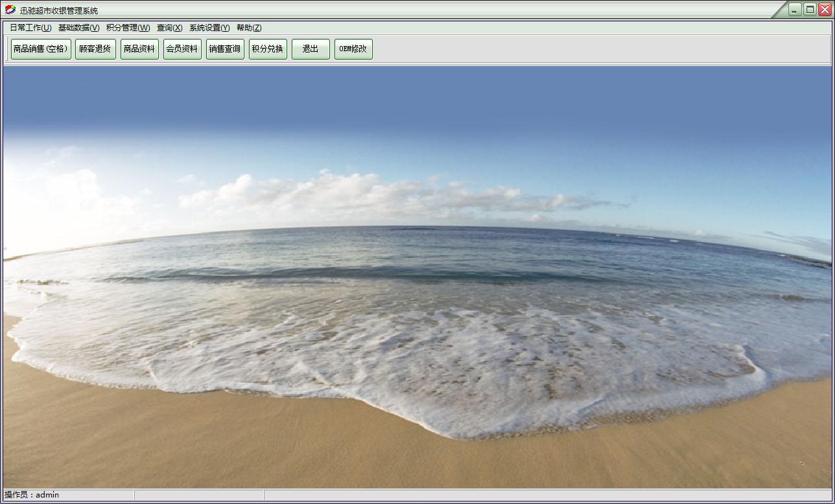Open 商品资料 product information
This screenshot has width=835, height=504.
pyautogui.click(x=139, y=49)
